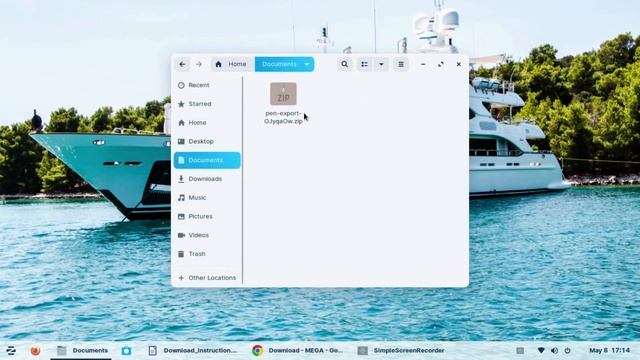This screenshot has width=640, height=360.
Task: Open the network Wi-Fi tray icon
Action: pyautogui.click(x=541, y=350)
